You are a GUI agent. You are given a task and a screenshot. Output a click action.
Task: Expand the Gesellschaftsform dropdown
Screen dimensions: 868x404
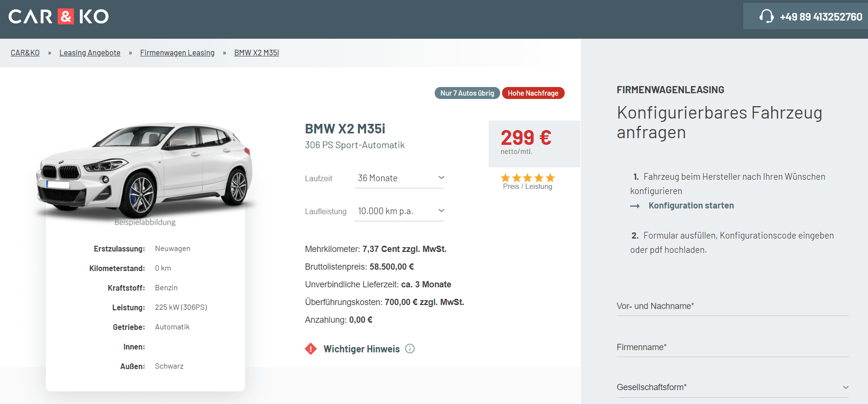732,387
